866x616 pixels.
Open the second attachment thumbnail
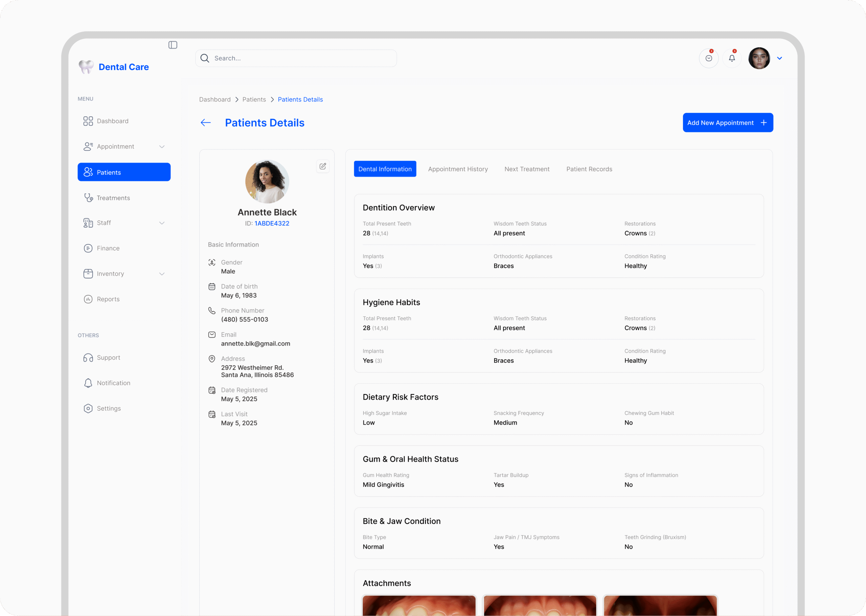(540, 606)
